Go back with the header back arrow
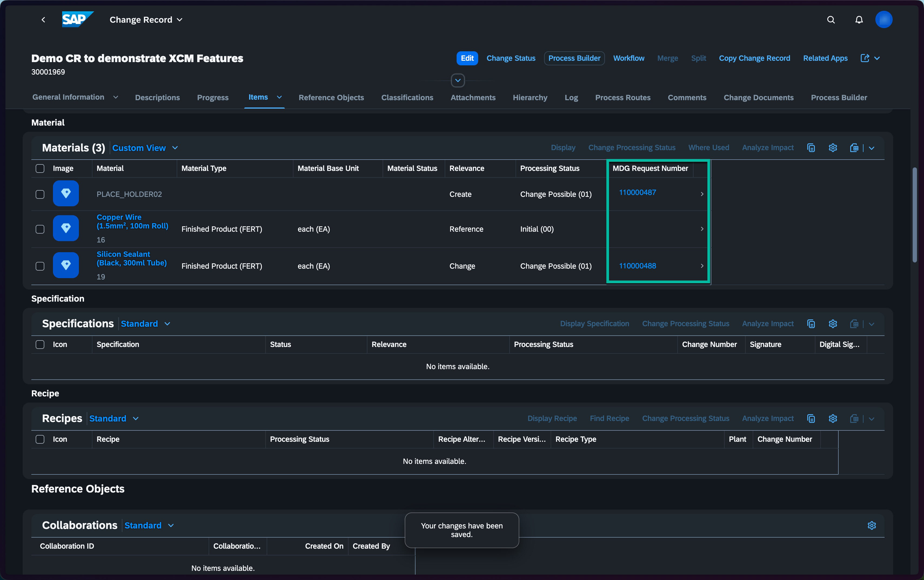 (x=43, y=19)
